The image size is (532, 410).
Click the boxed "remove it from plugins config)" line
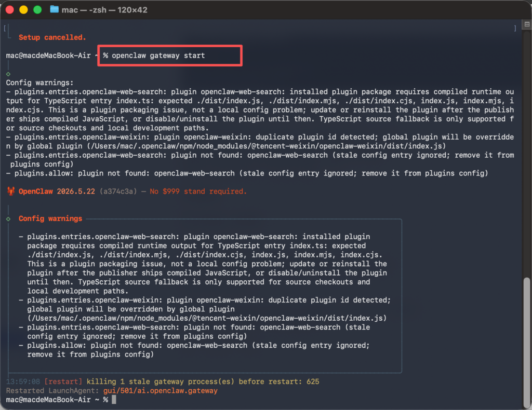click(90, 354)
